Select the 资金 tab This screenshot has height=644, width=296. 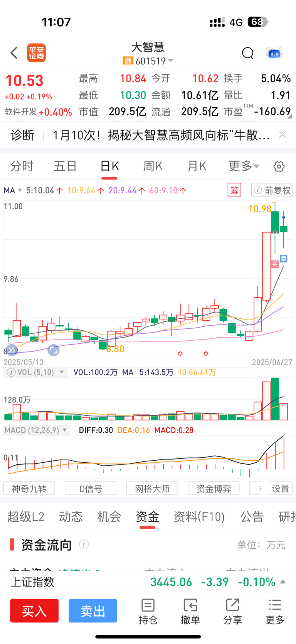coord(147,517)
